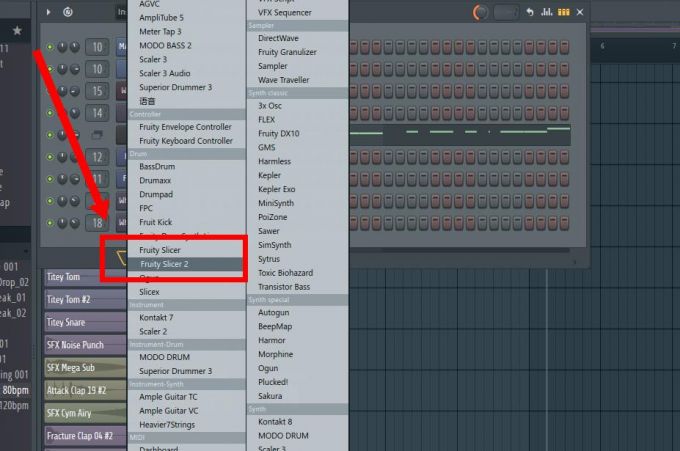Select mixer track number 15 box
The height and width of the screenshot is (451, 680).
coord(97,91)
